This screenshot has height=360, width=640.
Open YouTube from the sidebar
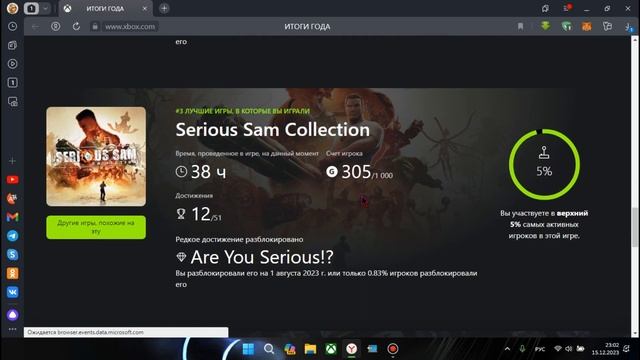point(12,180)
